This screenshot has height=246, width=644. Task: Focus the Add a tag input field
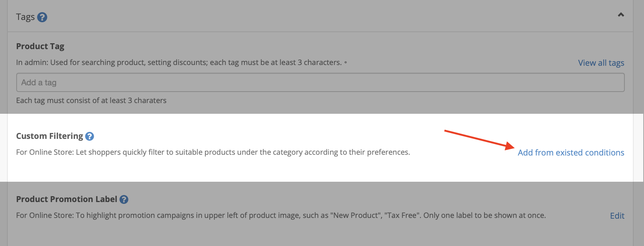click(x=320, y=82)
